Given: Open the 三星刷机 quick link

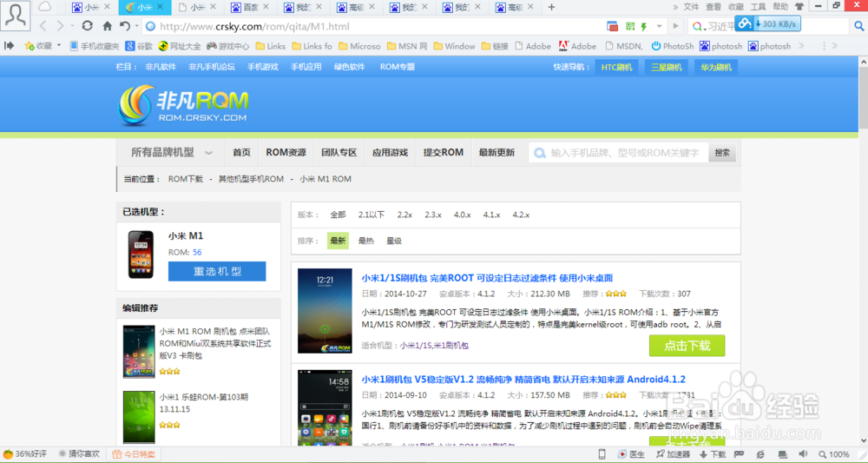Looking at the screenshot, I should click(667, 67).
